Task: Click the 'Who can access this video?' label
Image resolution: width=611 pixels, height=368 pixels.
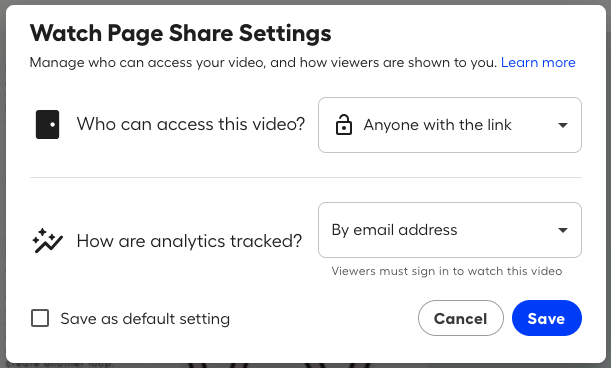Action: click(191, 124)
